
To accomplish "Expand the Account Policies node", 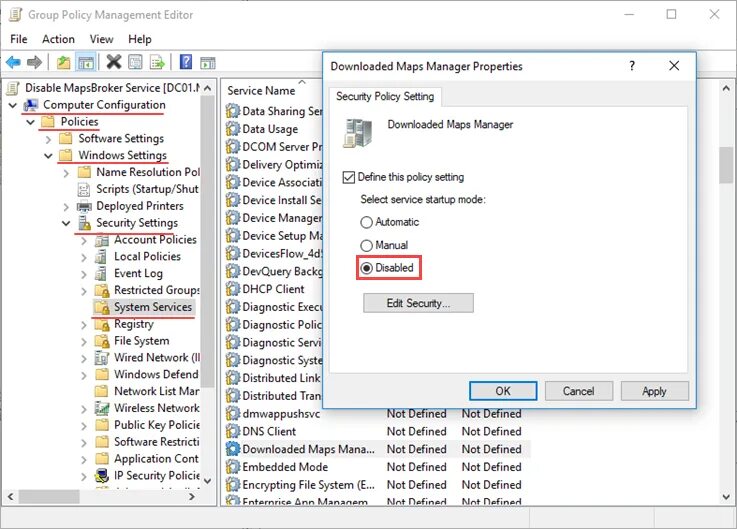I will [84, 241].
